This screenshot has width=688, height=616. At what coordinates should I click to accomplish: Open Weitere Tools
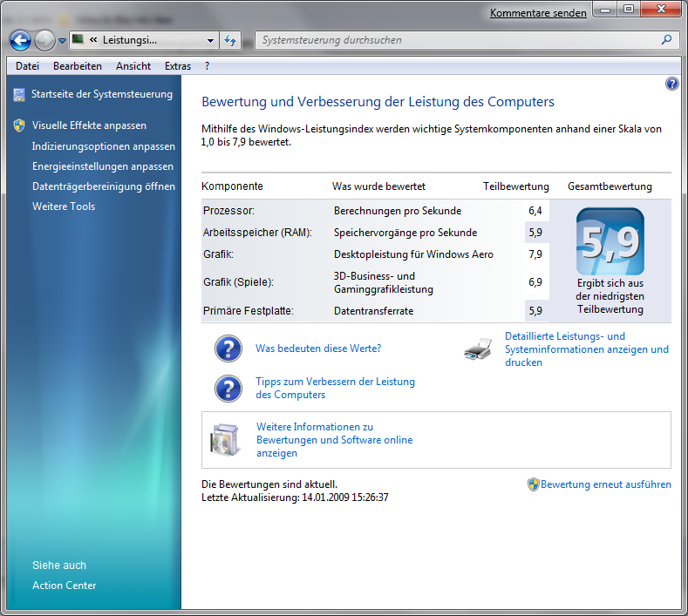coord(64,206)
